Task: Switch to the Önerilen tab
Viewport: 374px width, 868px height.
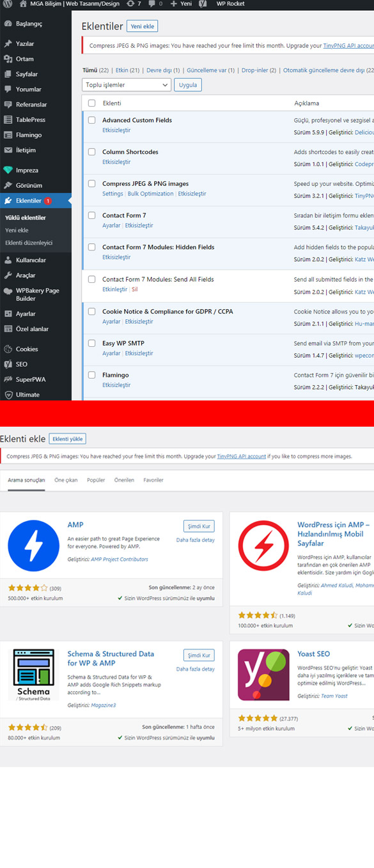Action: click(124, 480)
